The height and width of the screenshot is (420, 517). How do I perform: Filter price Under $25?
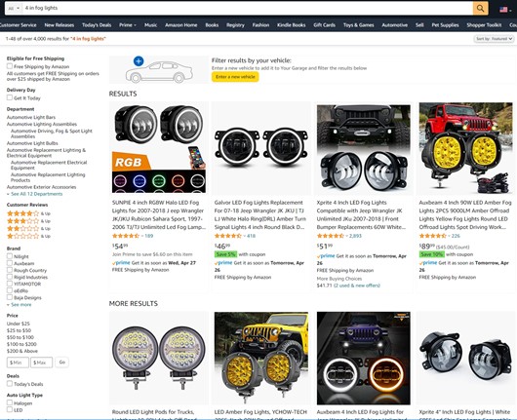19,324
